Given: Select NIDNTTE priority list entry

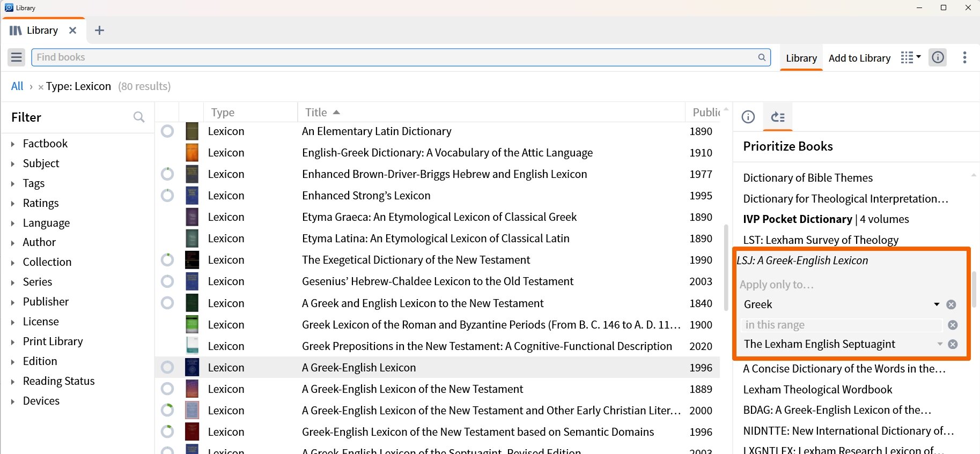Looking at the screenshot, I should point(848,431).
